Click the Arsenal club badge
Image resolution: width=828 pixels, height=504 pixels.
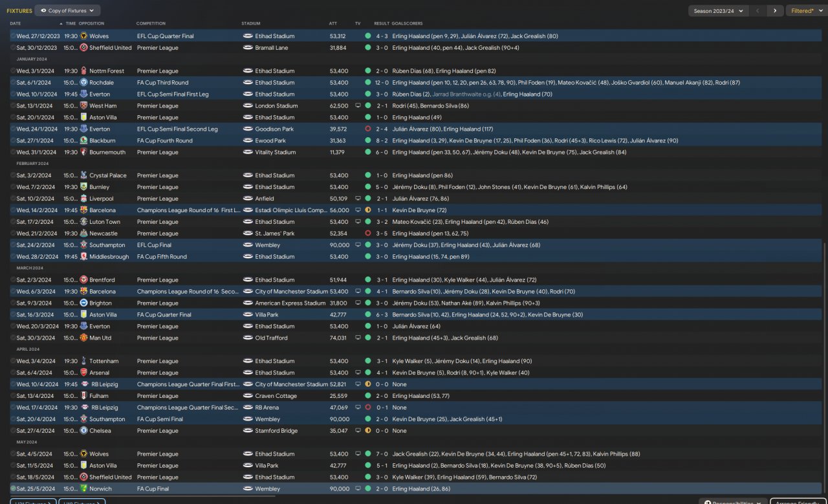click(x=83, y=373)
